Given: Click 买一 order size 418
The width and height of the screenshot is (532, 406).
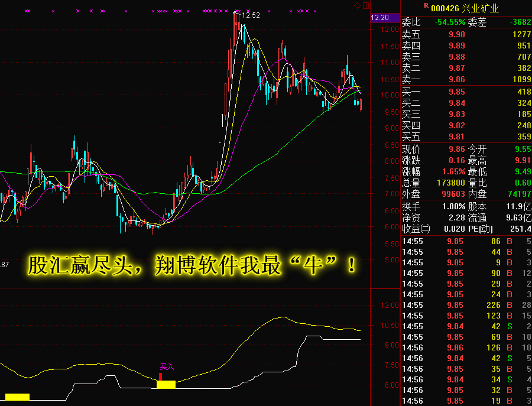Looking at the screenshot, I should click(x=524, y=92).
